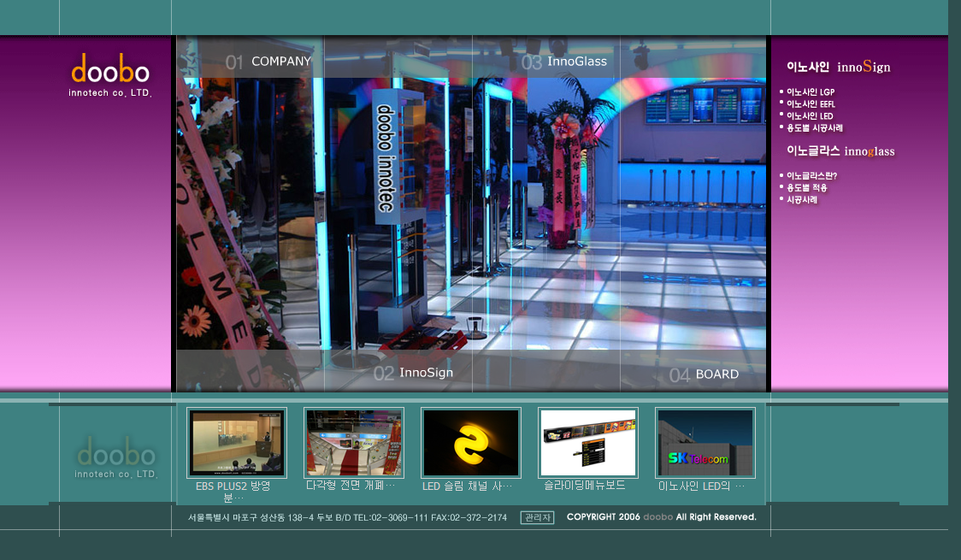Open the 01 COMPANY menu
This screenshot has width=961, height=560.
click(x=268, y=62)
